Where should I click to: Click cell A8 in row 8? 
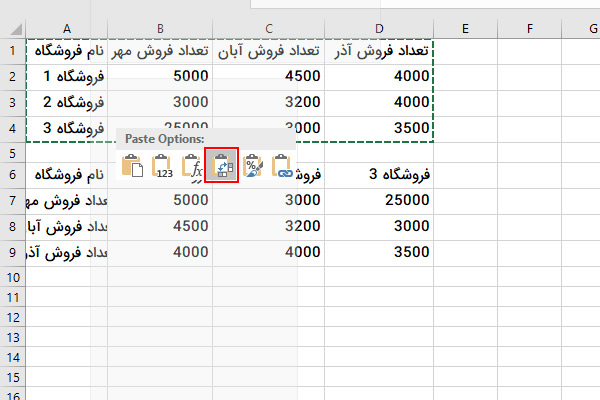coord(67,227)
